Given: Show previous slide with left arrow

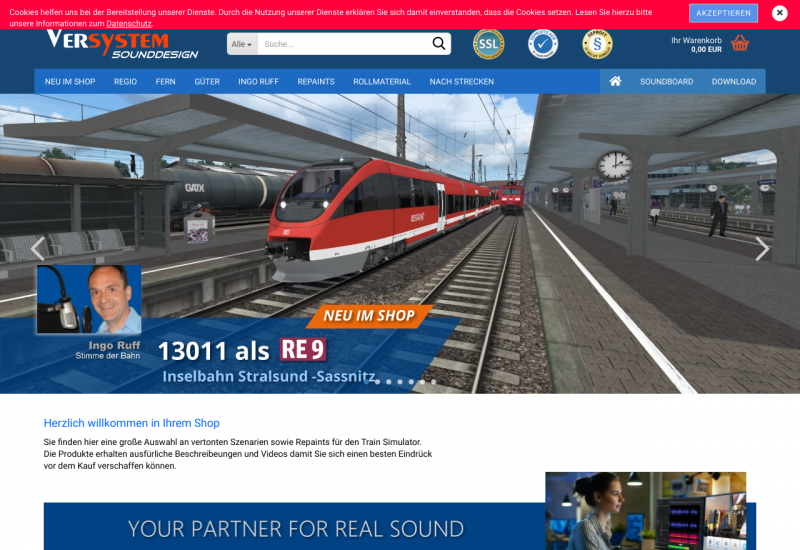Looking at the screenshot, I should [38, 249].
